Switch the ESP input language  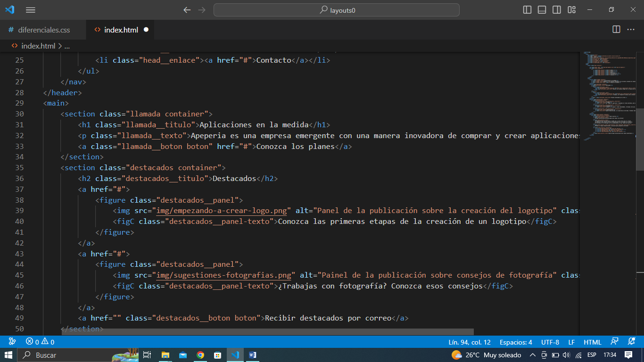[x=592, y=355]
